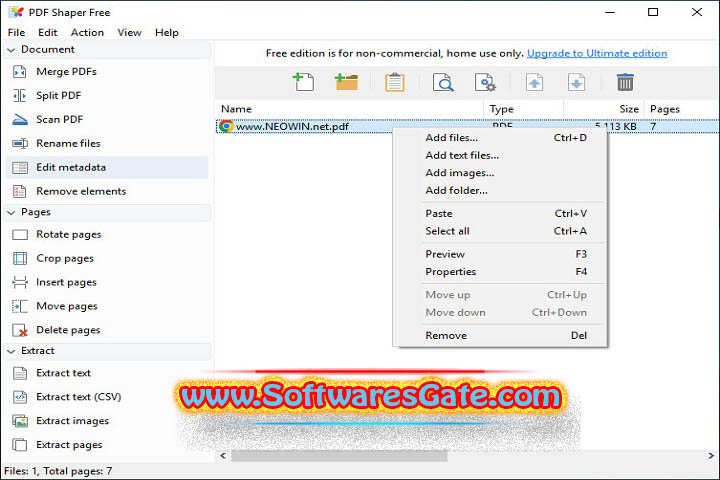Image resolution: width=720 pixels, height=480 pixels.
Task: Click the Add files toolbar icon
Action: pyautogui.click(x=303, y=82)
